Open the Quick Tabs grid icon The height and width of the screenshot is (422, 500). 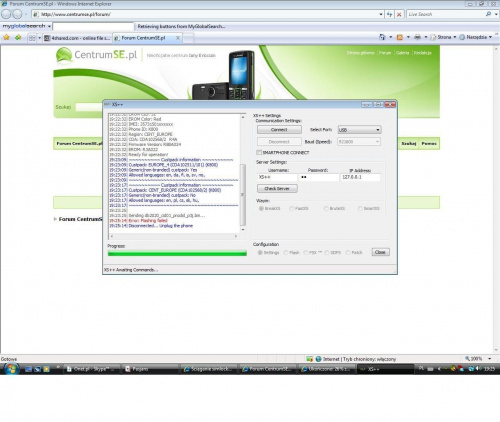pyautogui.click(x=32, y=38)
